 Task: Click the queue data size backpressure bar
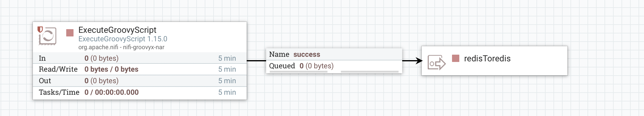pos(370,72)
